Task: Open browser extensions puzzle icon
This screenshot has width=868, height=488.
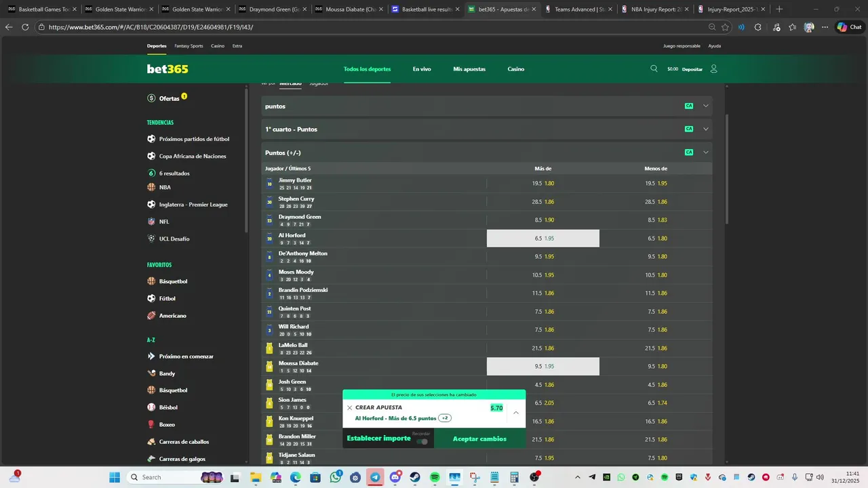Action: pyautogui.click(x=758, y=27)
